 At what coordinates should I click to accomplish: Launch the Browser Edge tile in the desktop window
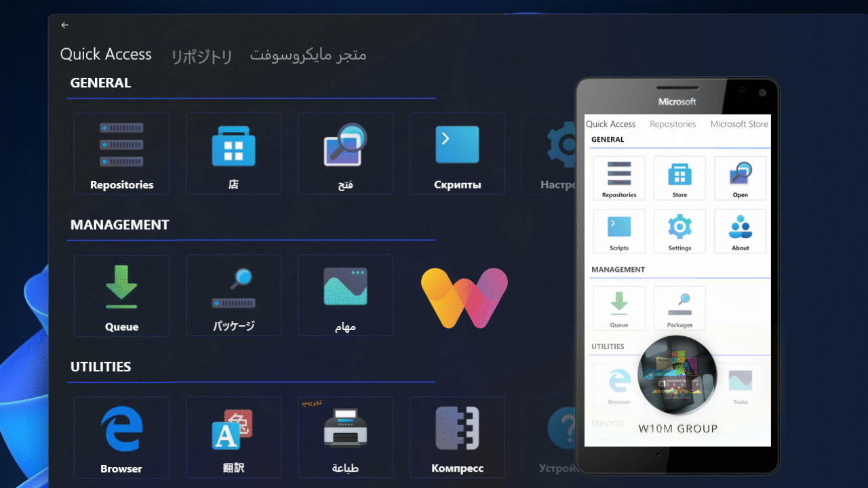pyautogui.click(x=121, y=437)
